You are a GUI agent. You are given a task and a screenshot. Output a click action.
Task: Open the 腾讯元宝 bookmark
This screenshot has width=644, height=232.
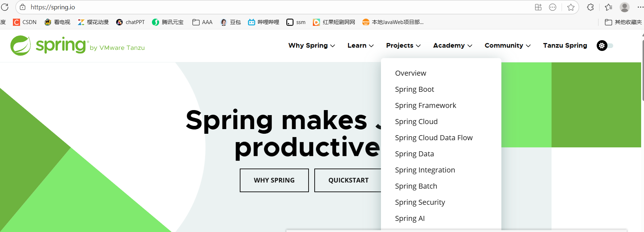point(168,22)
